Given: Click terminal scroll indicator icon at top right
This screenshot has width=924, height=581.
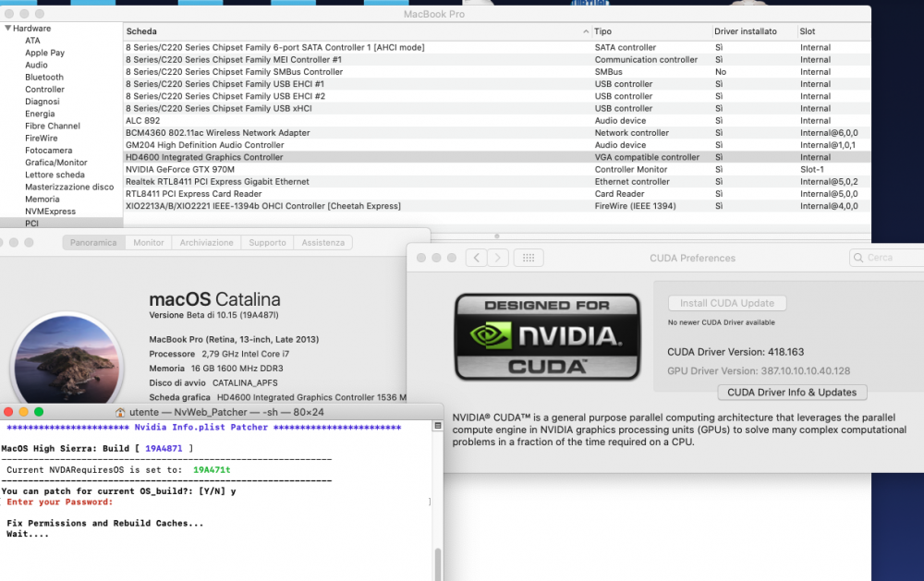Looking at the screenshot, I should coord(437,426).
